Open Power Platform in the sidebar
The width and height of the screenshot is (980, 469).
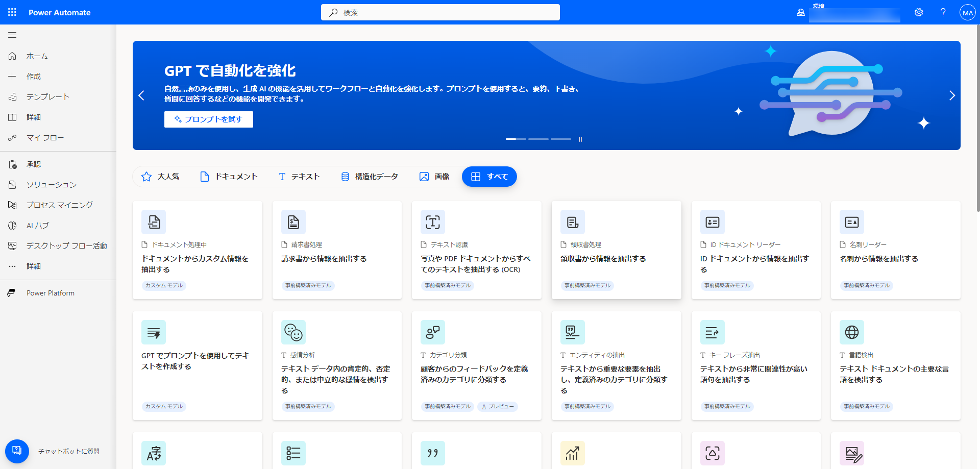[58, 293]
